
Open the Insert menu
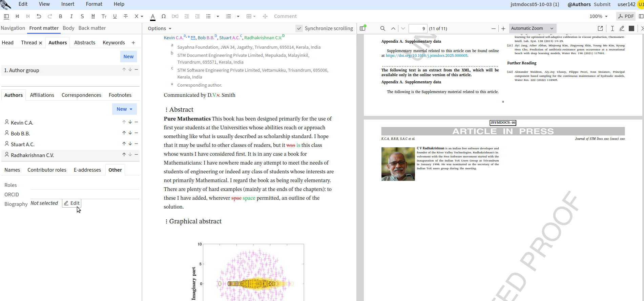pos(68,4)
